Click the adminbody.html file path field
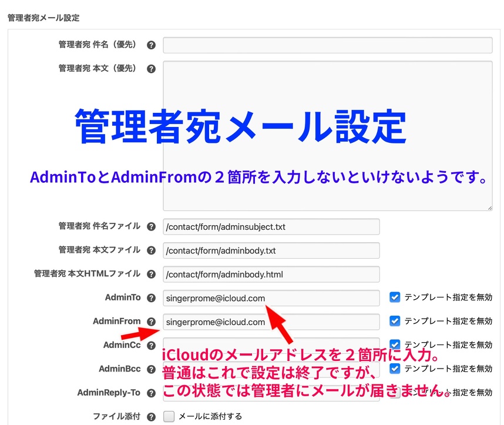This screenshot has width=504, height=425. coord(271,275)
